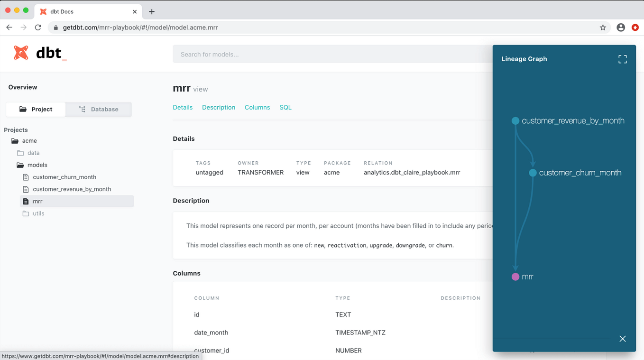
Task: Select the mrr node in the lineage graph
Action: (x=515, y=277)
